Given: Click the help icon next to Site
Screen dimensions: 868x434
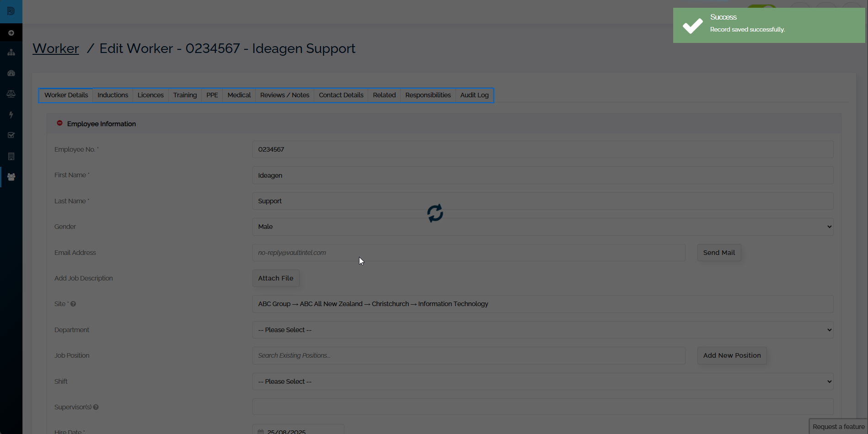Looking at the screenshot, I should [x=73, y=304].
